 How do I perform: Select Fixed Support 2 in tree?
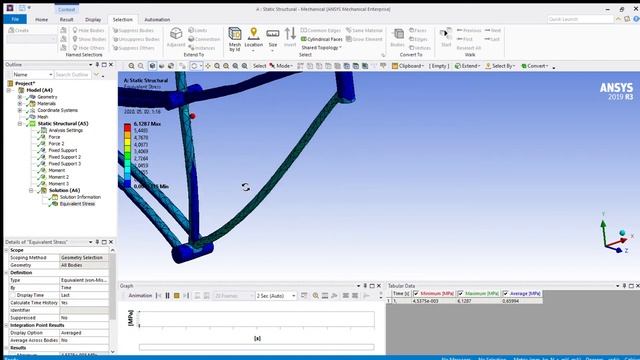pyautogui.click(x=64, y=157)
